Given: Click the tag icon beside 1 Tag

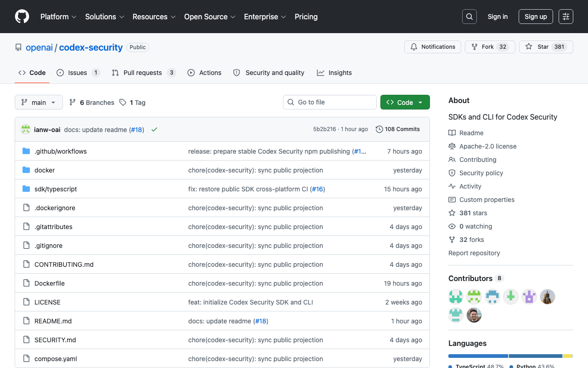Looking at the screenshot, I should point(123,102).
